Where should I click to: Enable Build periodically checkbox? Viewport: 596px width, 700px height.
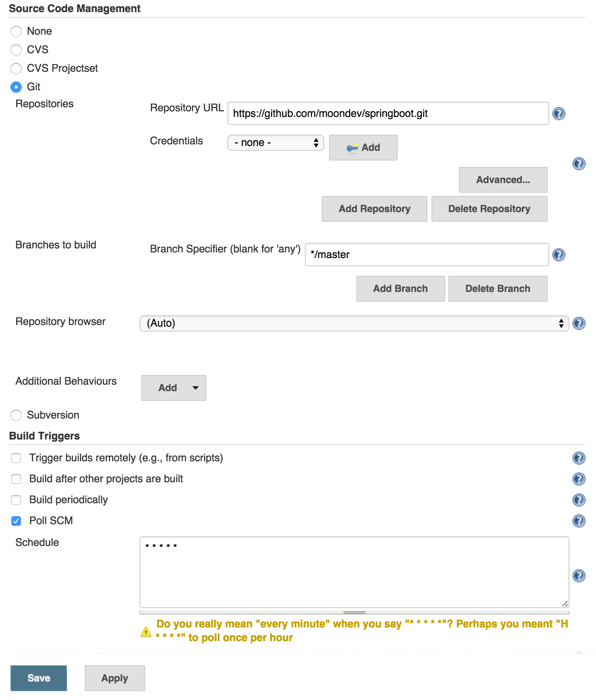pos(16,500)
